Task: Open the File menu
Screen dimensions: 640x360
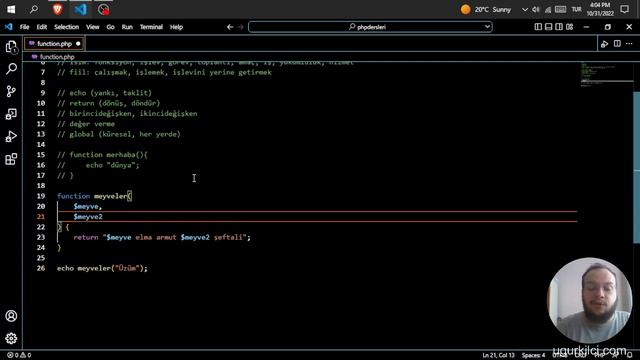Action: click(24, 27)
